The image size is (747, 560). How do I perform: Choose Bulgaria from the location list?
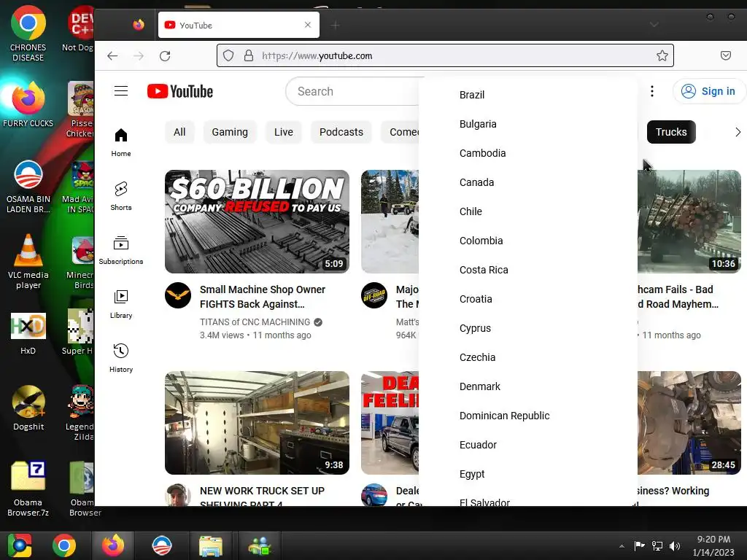click(528, 124)
